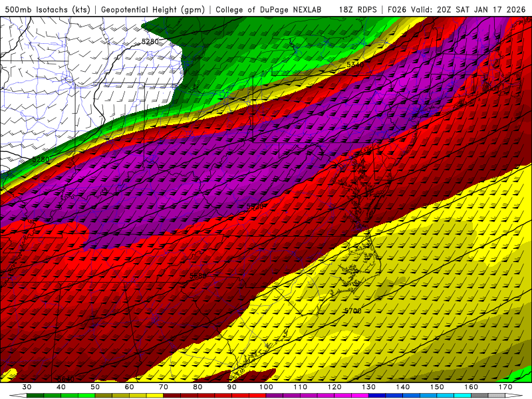The width and height of the screenshot is (532, 399).
Task: Click the 5280 contour label on the green band
Action: coord(41,159)
